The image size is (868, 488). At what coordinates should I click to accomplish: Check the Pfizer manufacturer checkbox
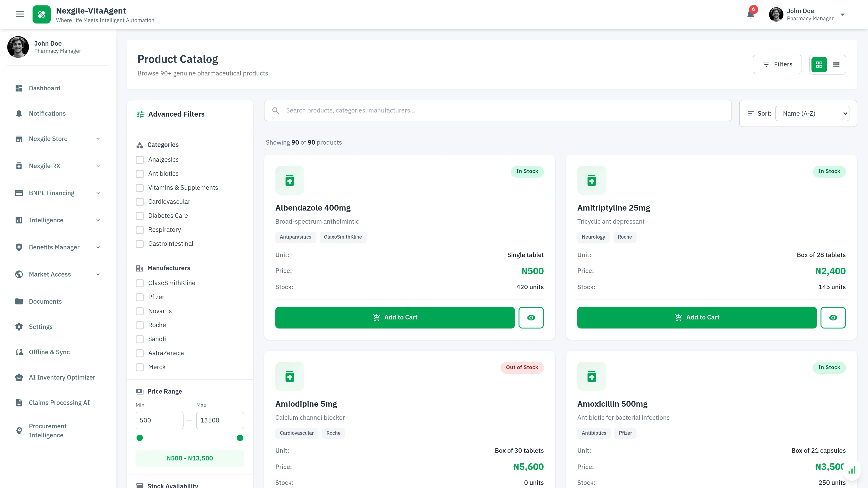click(x=140, y=297)
